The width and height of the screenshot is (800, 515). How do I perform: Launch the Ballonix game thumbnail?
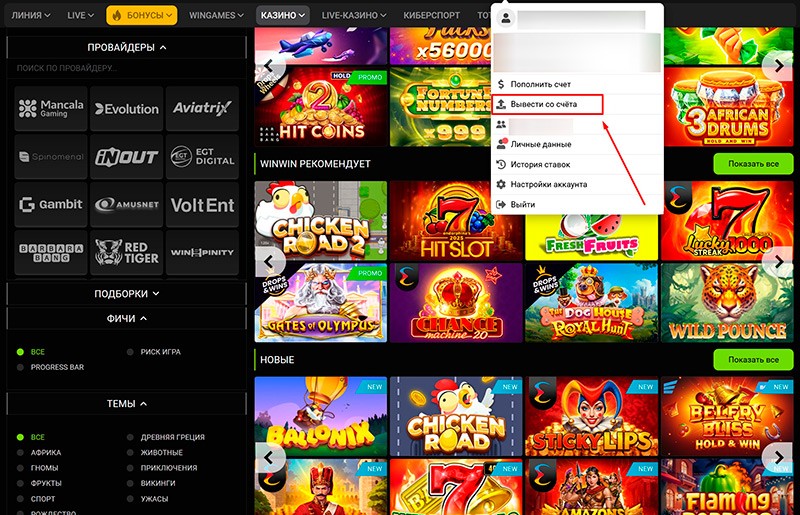(321, 416)
